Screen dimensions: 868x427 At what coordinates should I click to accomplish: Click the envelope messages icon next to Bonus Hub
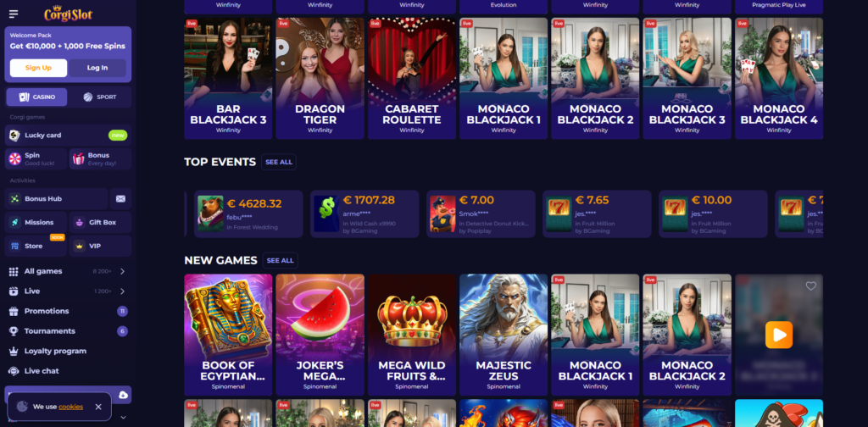(120, 198)
